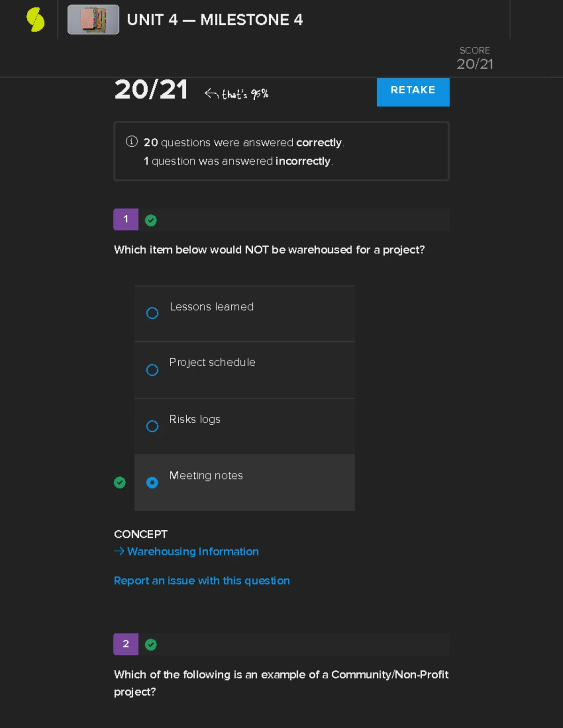Open the Warehousing Information concept link
This screenshot has width=563, height=728.
(x=193, y=552)
